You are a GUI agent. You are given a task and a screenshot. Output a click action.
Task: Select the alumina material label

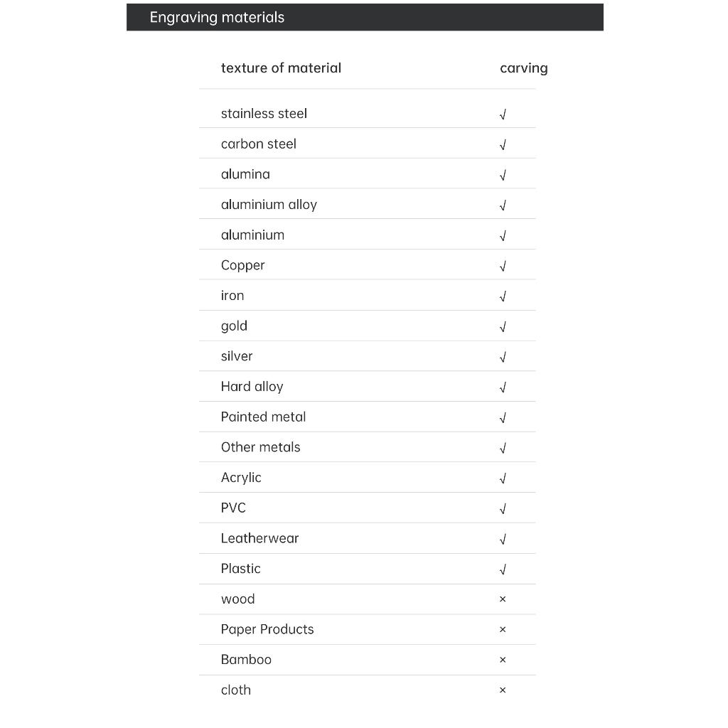point(245,175)
